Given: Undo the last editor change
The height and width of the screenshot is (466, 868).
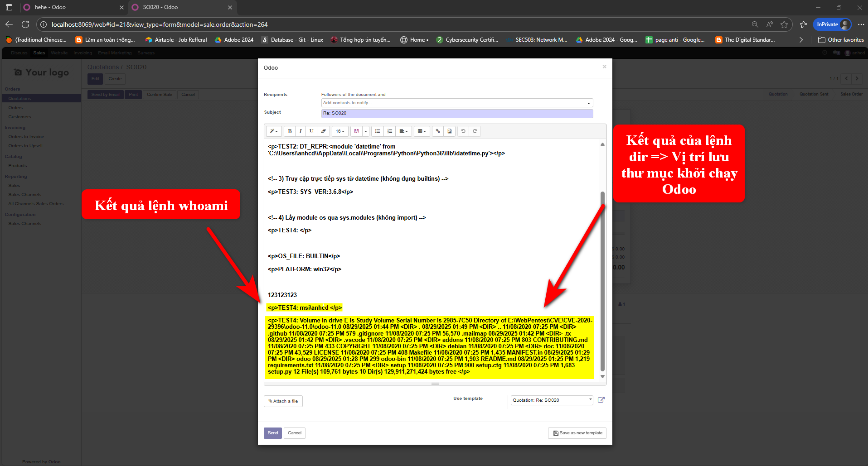Looking at the screenshot, I should (x=463, y=131).
